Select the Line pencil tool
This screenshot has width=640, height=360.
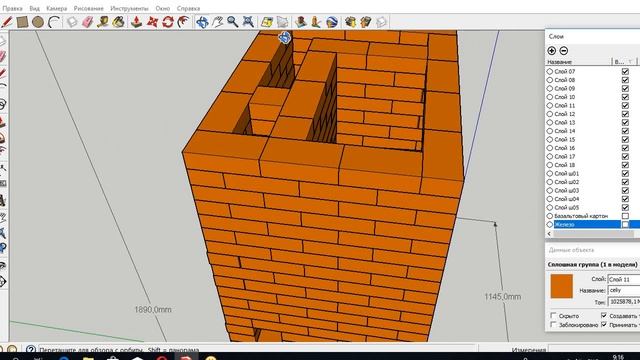point(7,22)
